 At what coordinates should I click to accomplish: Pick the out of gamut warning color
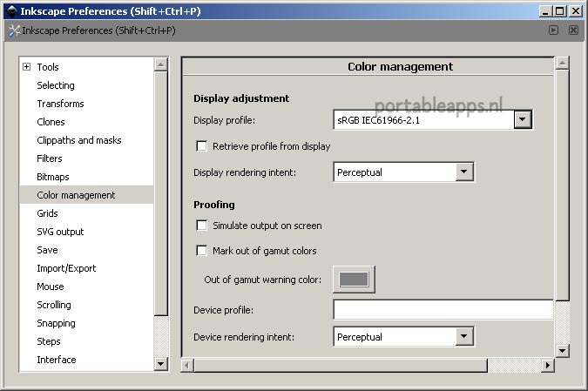point(354,280)
